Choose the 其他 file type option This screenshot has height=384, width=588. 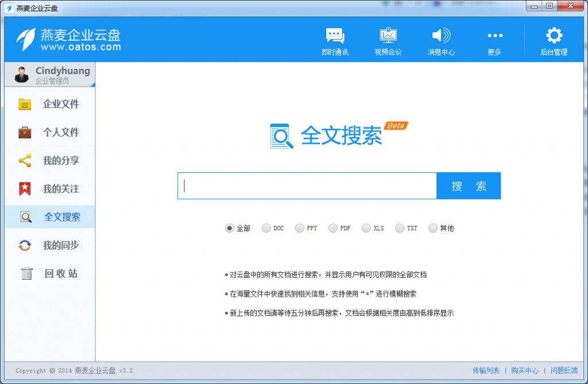433,228
